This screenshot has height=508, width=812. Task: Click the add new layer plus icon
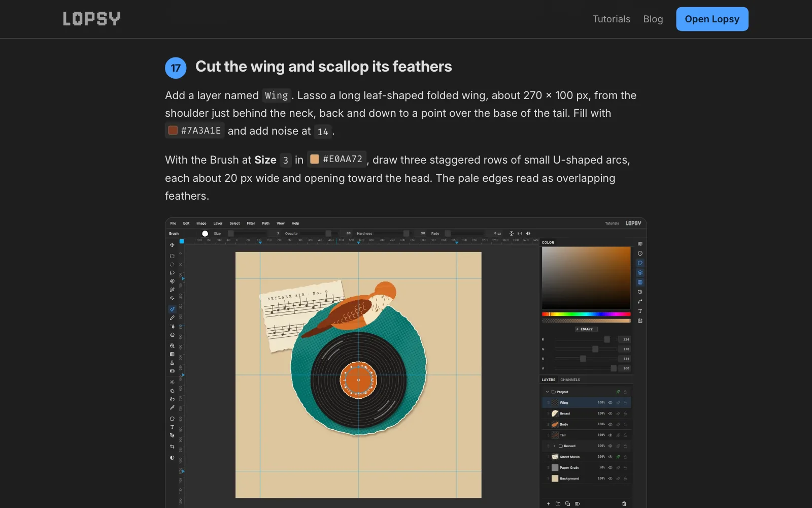[548, 504]
